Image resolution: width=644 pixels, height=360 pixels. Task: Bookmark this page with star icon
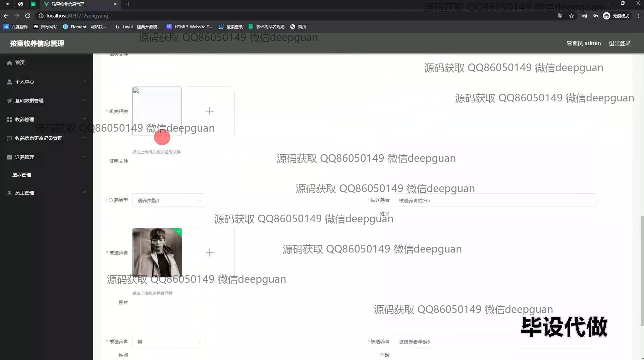point(572,16)
